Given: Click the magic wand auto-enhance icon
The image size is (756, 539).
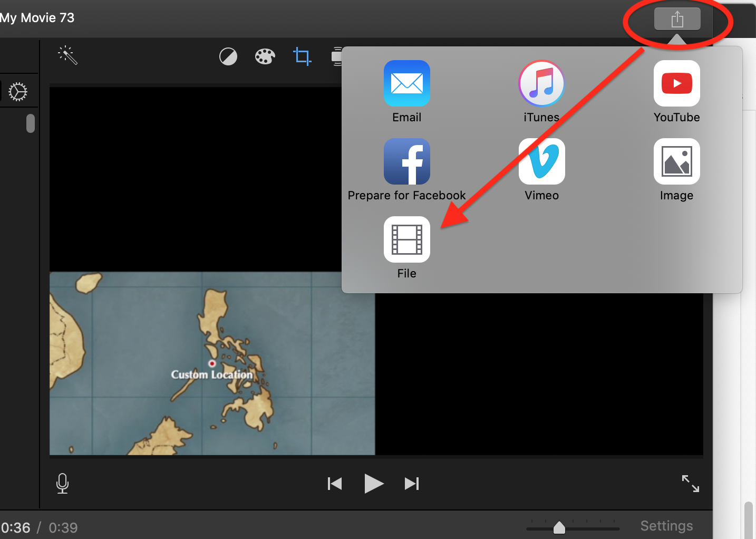Looking at the screenshot, I should pyautogui.click(x=68, y=55).
